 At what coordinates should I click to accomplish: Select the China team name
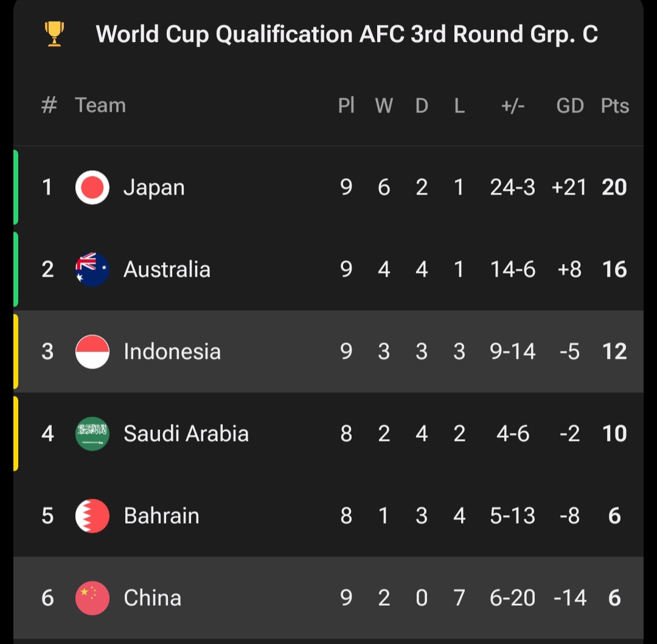point(152,598)
